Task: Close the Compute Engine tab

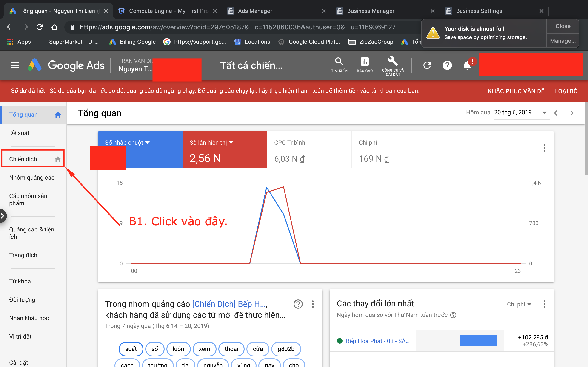Action: [x=214, y=11]
